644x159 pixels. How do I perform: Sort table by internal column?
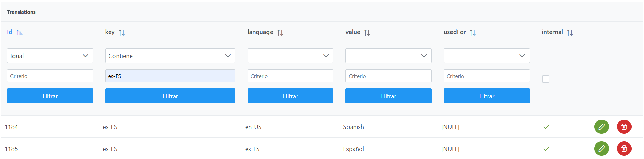tap(570, 32)
